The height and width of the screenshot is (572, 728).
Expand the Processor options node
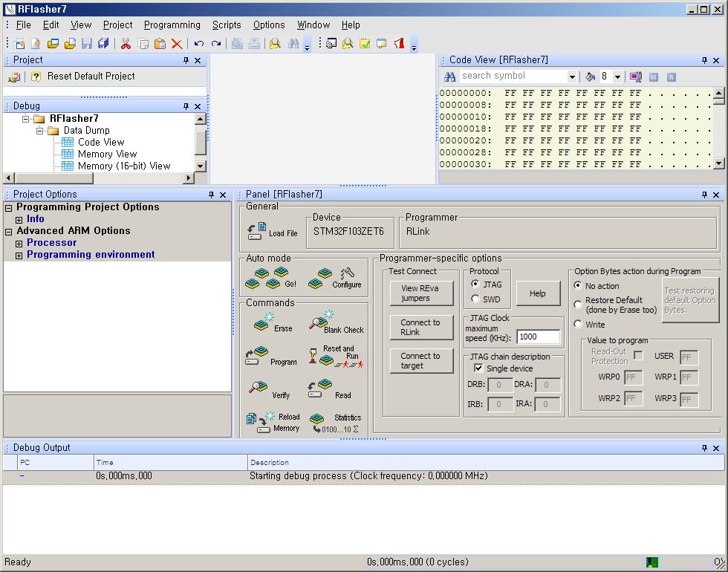[19, 244]
